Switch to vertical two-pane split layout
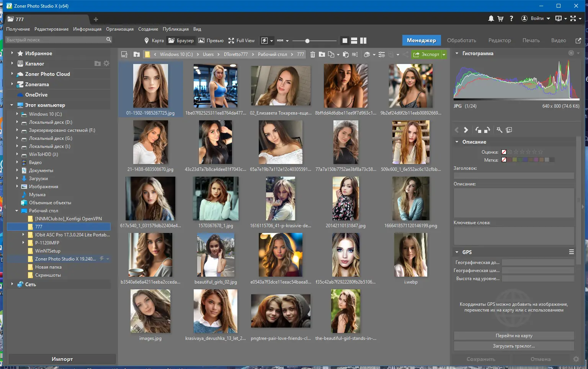Image resolution: width=588 pixels, height=369 pixels. click(x=363, y=41)
